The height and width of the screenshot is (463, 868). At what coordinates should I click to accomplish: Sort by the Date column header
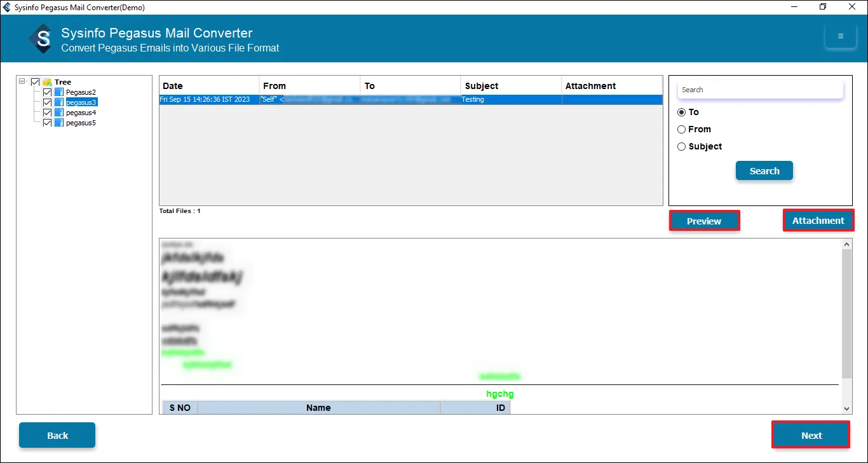coord(209,86)
